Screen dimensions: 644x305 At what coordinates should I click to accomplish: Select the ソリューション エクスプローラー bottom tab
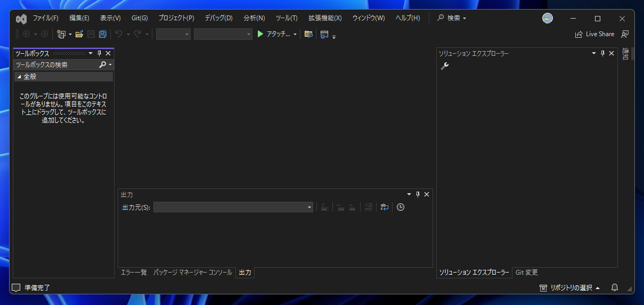tap(474, 273)
